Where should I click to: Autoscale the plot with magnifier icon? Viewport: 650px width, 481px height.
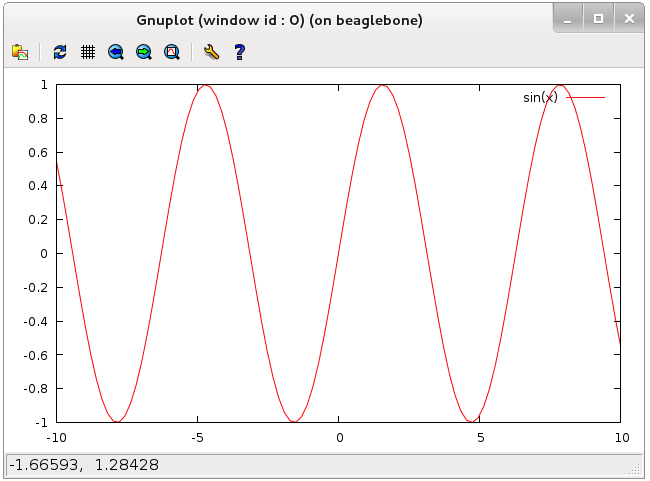(172, 52)
